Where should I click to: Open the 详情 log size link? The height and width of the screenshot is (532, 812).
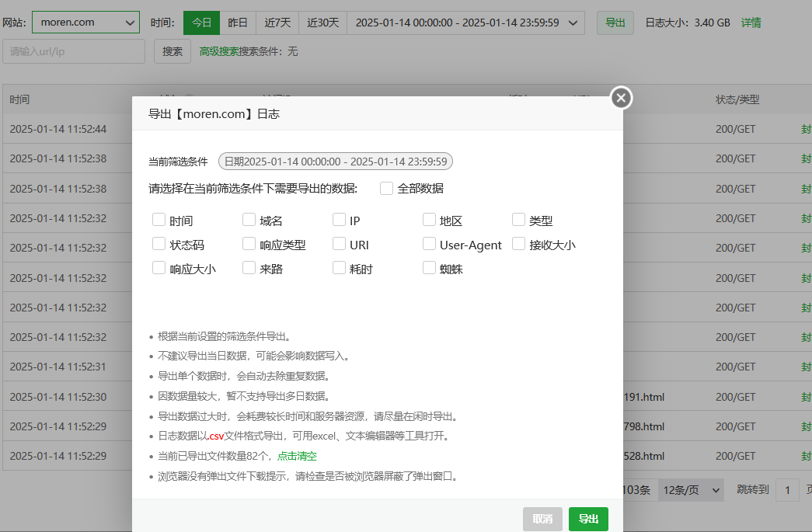(751, 23)
